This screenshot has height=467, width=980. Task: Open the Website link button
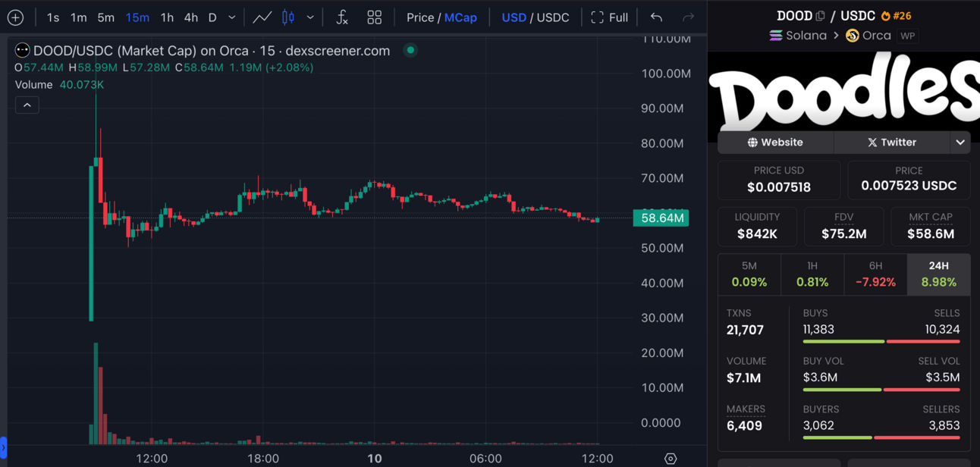click(775, 142)
